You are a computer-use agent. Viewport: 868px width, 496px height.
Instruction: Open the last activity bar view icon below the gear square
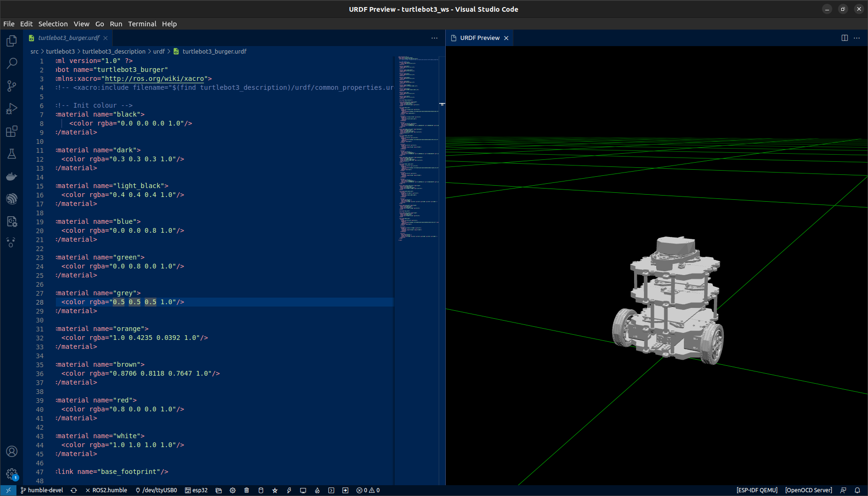pyautogui.click(x=12, y=243)
